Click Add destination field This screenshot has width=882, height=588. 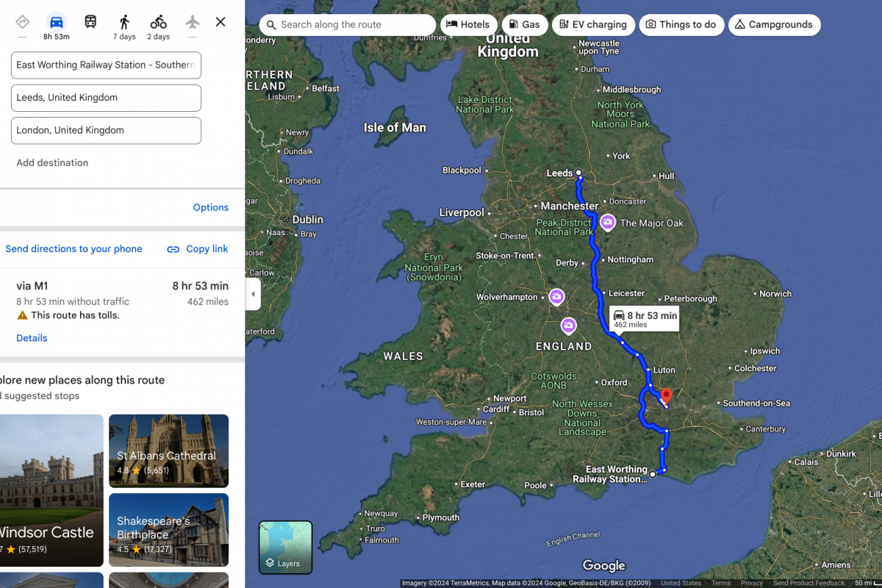point(52,163)
